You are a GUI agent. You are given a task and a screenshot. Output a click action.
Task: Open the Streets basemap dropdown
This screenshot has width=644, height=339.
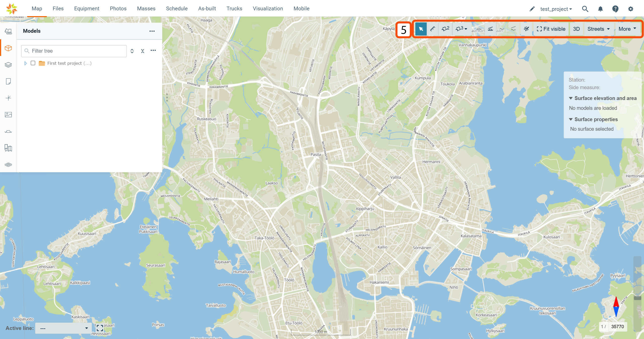tap(598, 29)
